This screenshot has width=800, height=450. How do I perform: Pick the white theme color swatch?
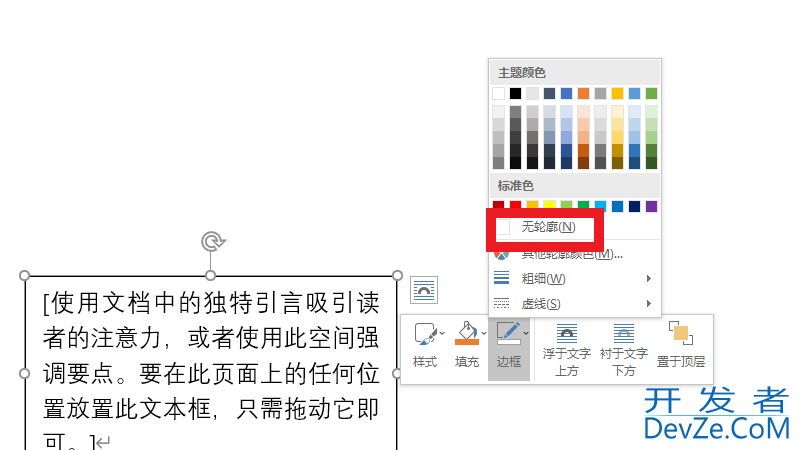pos(498,93)
